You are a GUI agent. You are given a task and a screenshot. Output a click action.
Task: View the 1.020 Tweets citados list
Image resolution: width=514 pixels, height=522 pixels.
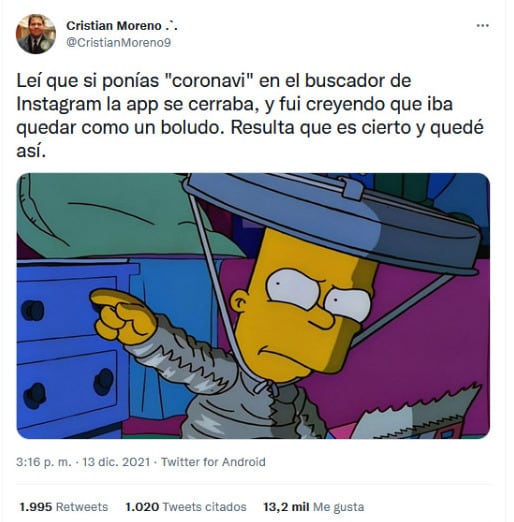pyautogui.click(x=186, y=507)
